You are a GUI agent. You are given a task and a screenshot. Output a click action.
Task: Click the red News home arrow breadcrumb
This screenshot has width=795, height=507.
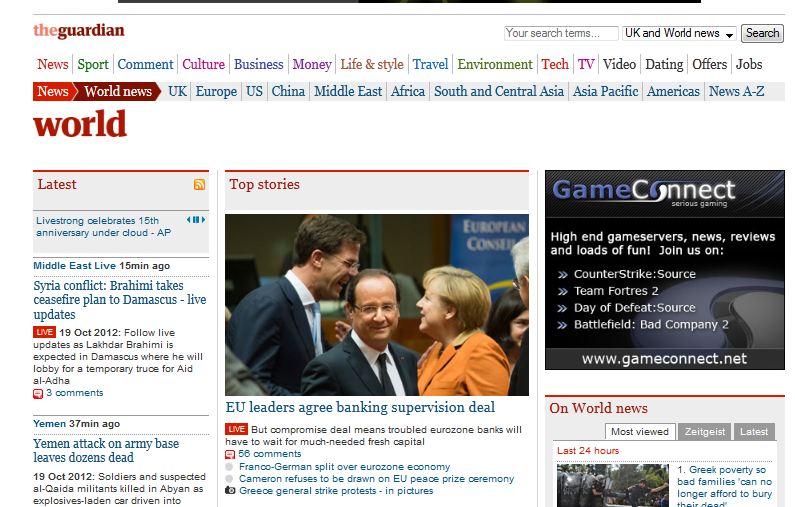[x=53, y=91]
